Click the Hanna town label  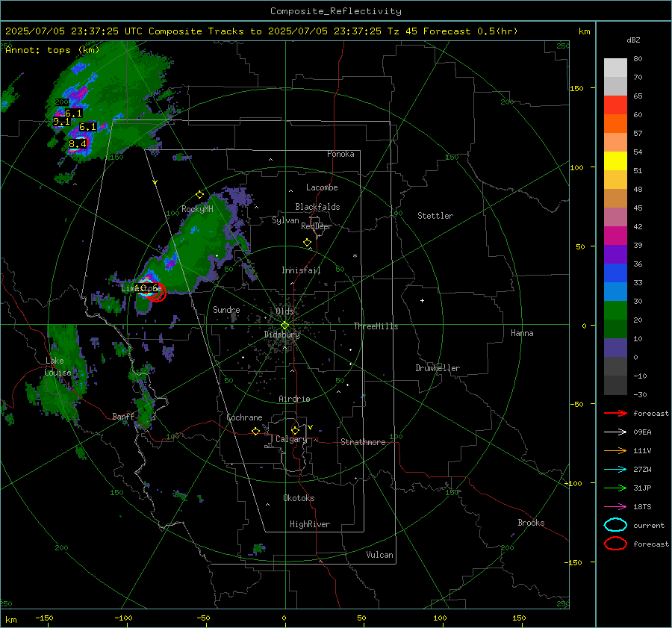522,333
